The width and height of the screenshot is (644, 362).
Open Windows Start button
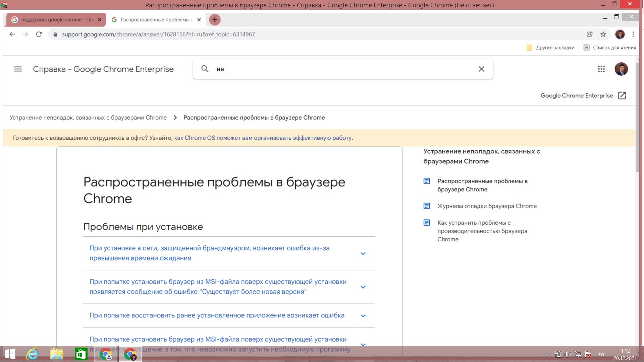[10, 354]
